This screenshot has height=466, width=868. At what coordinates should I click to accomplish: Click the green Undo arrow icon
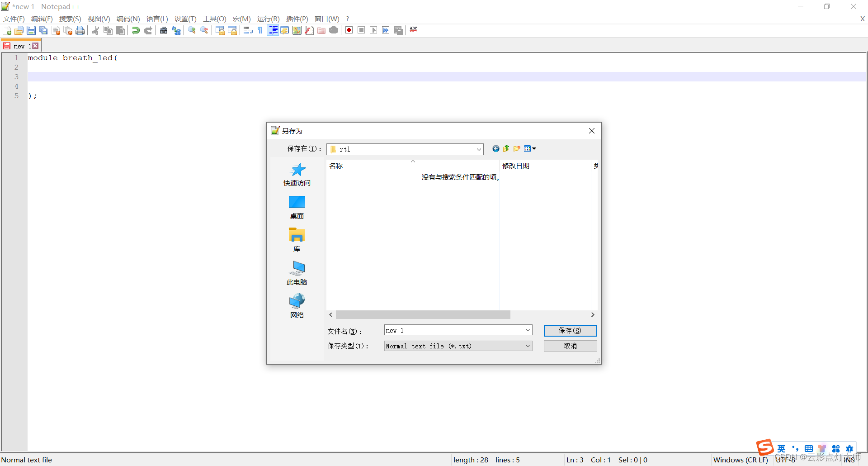[x=136, y=30]
